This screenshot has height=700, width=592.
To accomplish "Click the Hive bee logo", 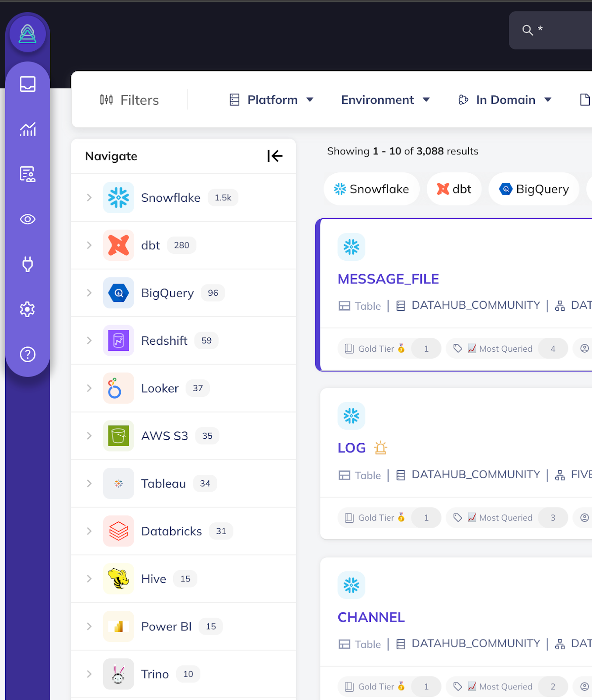I will [118, 579].
